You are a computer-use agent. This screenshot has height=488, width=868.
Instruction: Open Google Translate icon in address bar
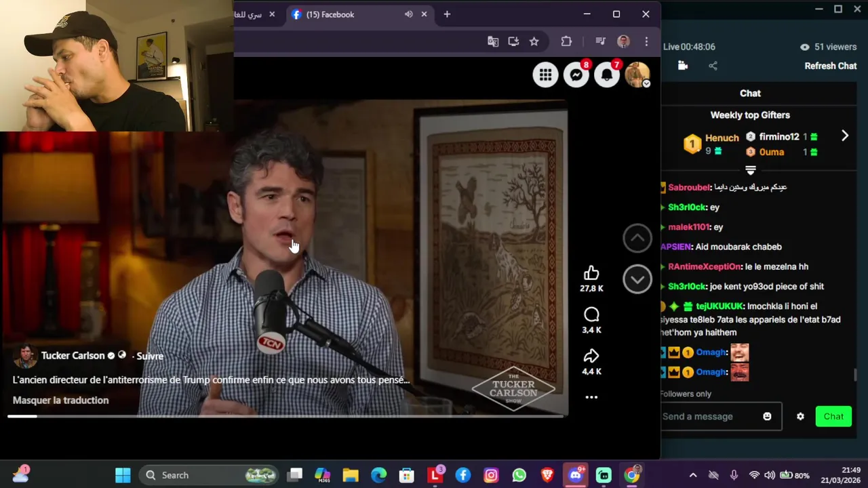(493, 41)
